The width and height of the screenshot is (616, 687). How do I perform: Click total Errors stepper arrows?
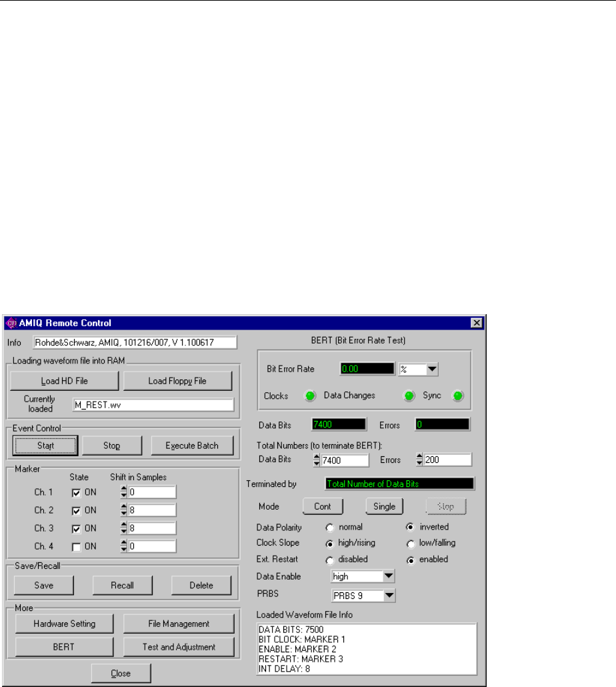click(419, 460)
